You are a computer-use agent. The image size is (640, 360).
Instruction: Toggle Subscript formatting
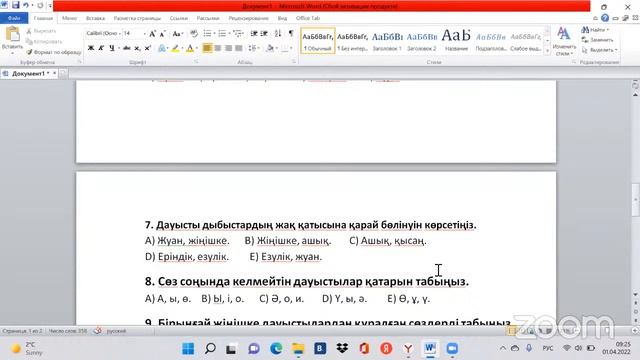coord(137,48)
